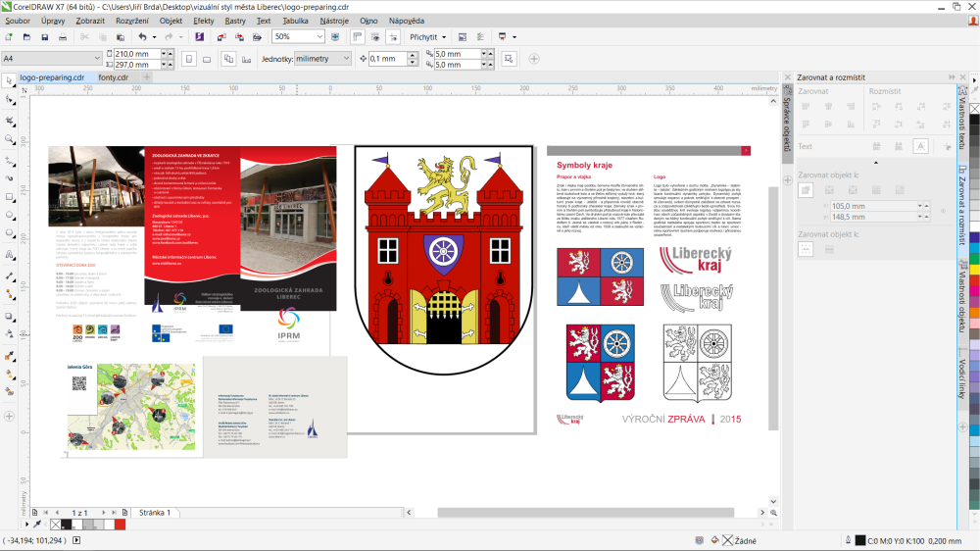
Task: Click the Publish to PDF icon
Action: tap(257, 37)
